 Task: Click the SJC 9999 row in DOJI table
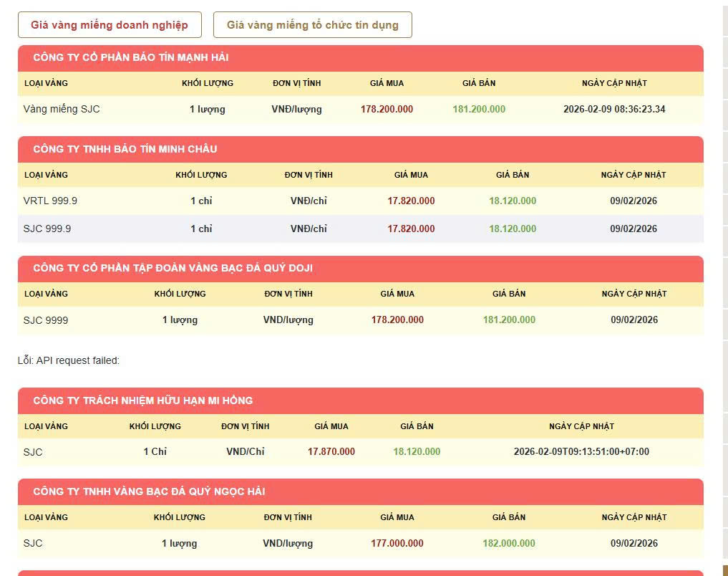(x=46, y=320)
